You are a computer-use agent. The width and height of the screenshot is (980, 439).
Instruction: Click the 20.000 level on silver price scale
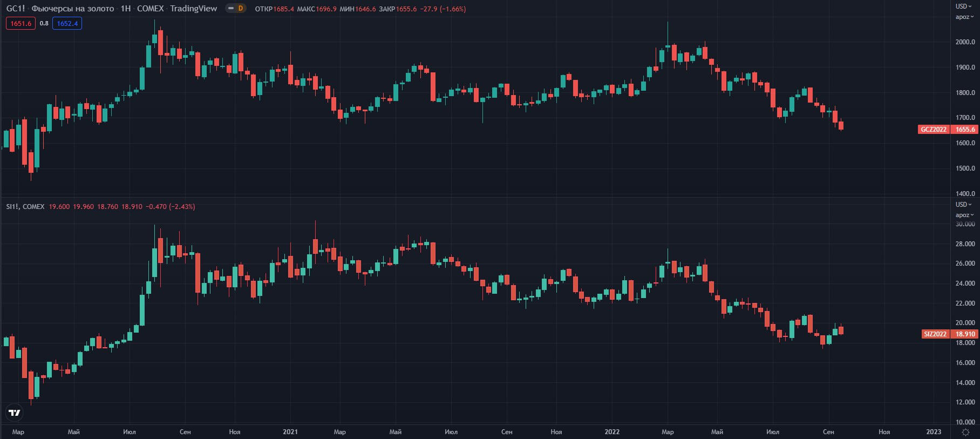[x=965, y=323]
